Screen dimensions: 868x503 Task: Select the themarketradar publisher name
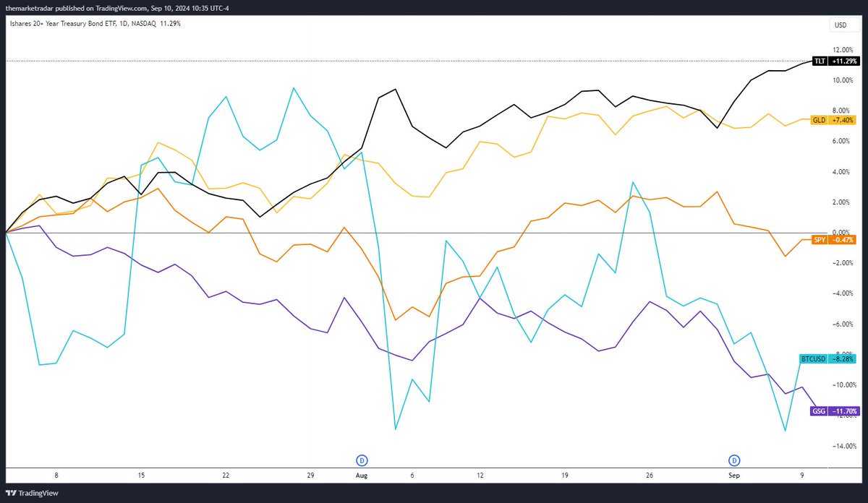coord(30,9)
